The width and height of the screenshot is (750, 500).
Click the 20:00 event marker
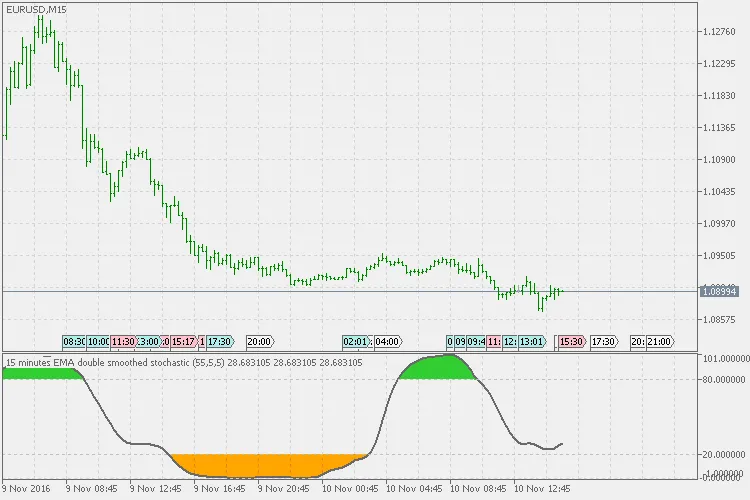(x=260, y=341)
